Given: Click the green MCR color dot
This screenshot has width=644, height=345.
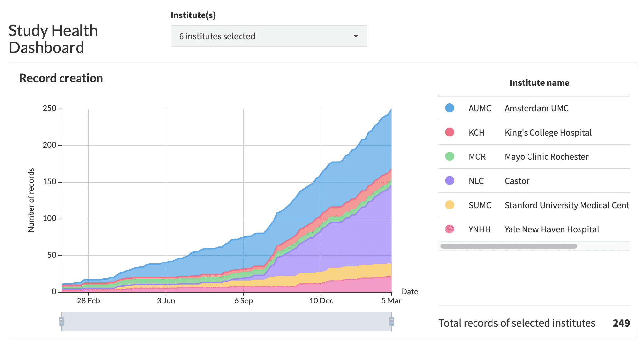Looking at the screenshot, I should click(450, 156).
